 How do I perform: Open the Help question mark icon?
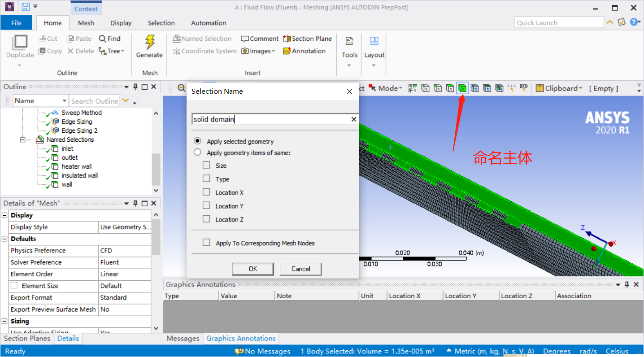[633, 22]
